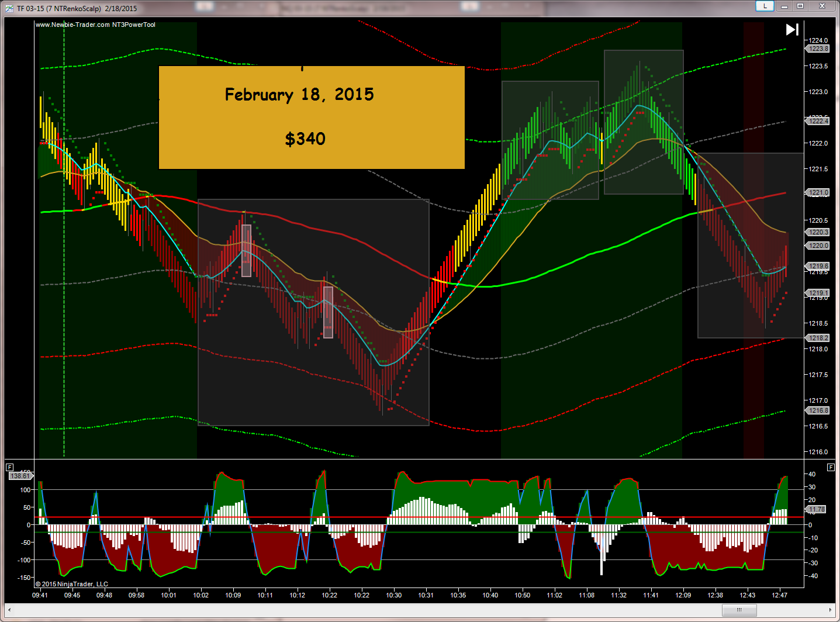840x622 pixels.
Task: Click the 1218.5 price axis label
Action: point(818,323)
